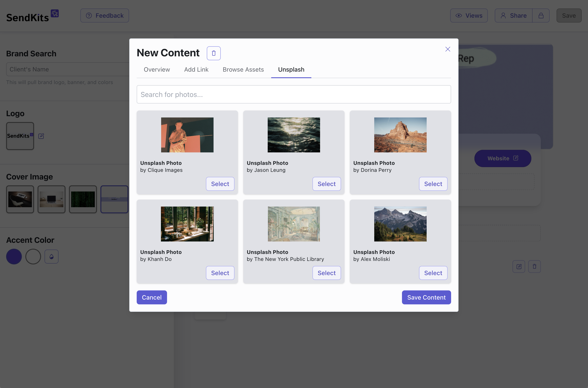Click the Alex Moliski mountain thumbnail
The width and height of the screenshot is (588, 388).
point(400,224)
